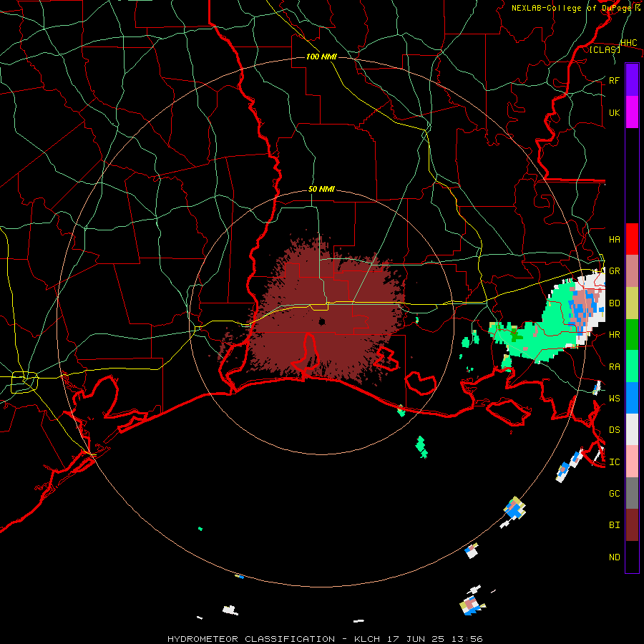This screenshot has height=644, width=644.
Task: Click the brown BI legend color swatch
Action: [632, 525]
